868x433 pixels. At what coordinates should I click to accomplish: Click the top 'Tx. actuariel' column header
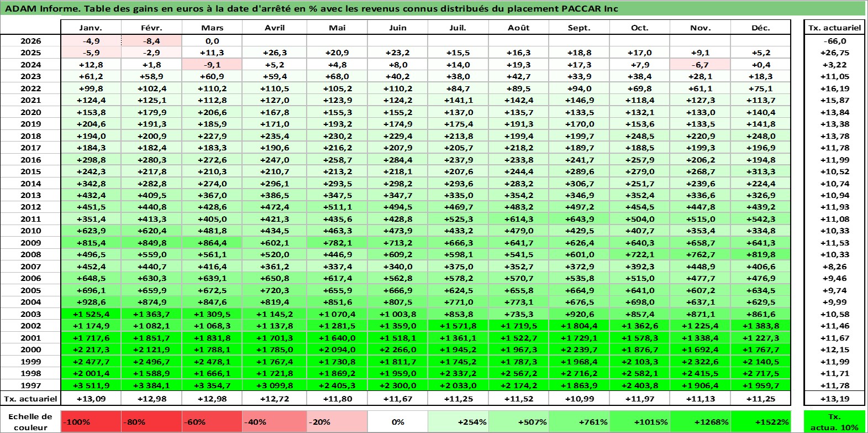click(x=835, y=28)
